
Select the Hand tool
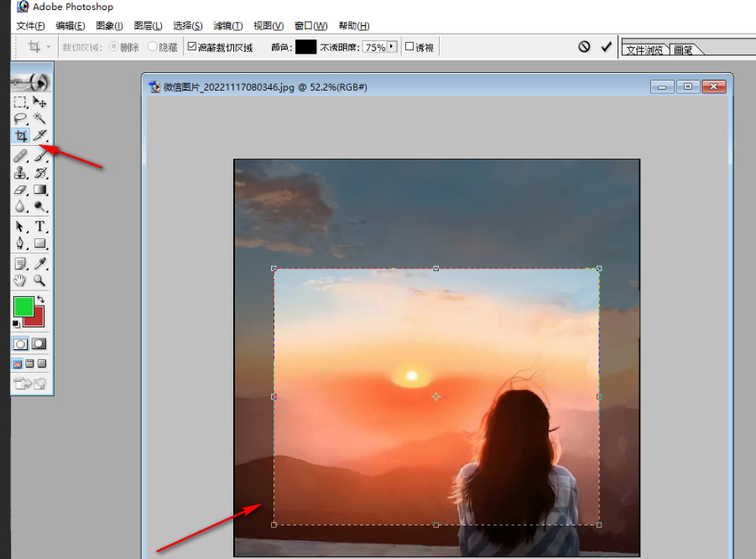tap(21, 279)
